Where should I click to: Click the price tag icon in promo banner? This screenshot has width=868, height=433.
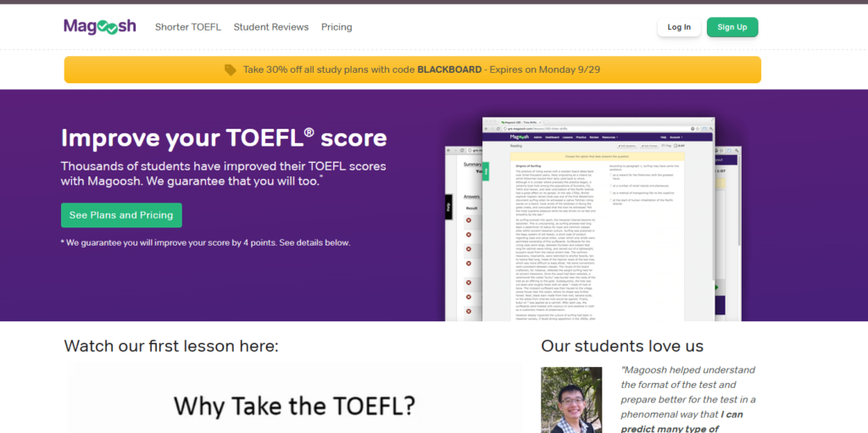tap(231, 69)
